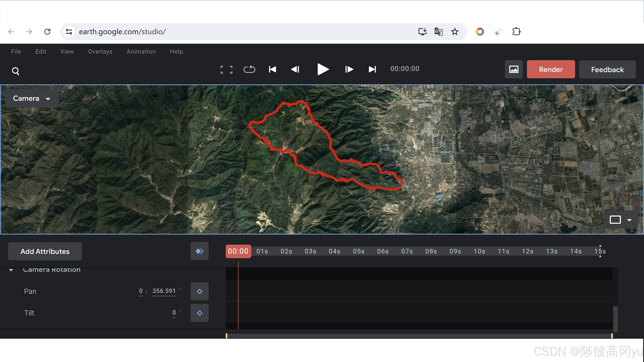Open the Animation menu
The image size is (644, 362).
pyautogui.click(x=141, y=51)
